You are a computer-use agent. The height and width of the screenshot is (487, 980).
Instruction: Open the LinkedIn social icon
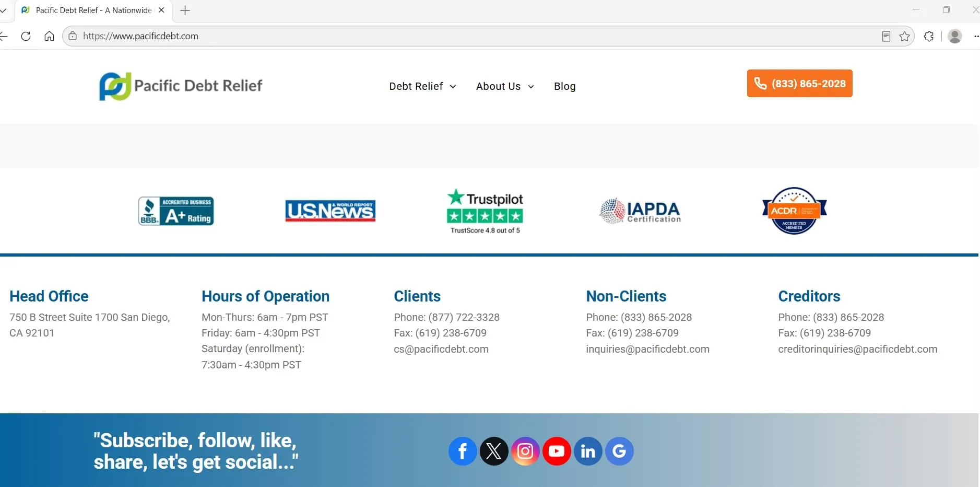[x=588, y=451]
